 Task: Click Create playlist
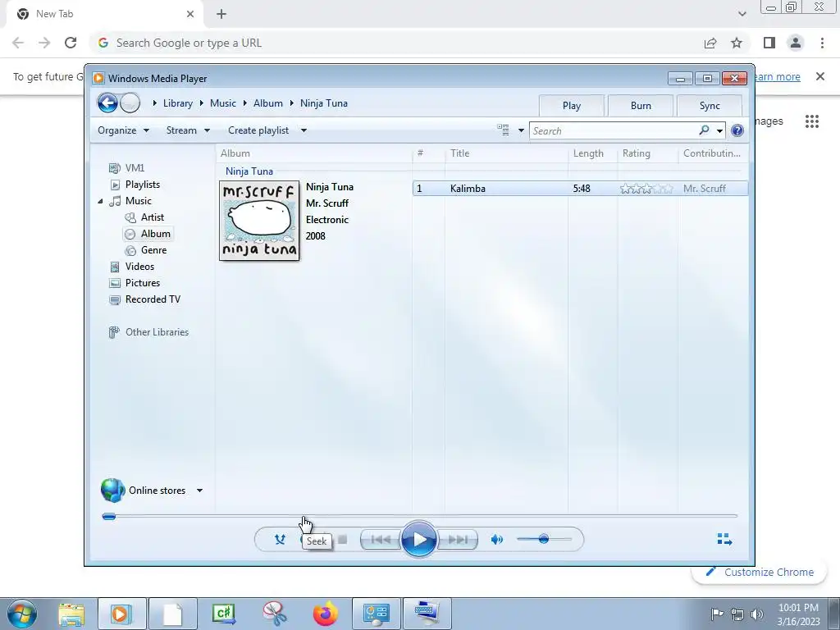(x=258, y=130)
